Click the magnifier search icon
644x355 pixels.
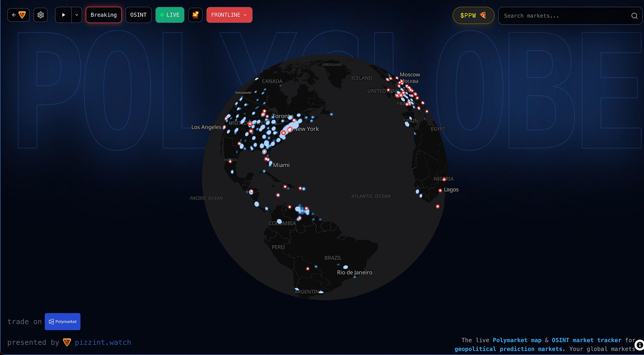click(x=634, y=16)
